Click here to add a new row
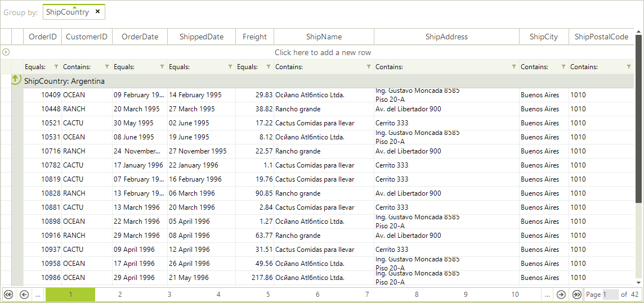This screenshot has width=644, height=303. [323, 52]
